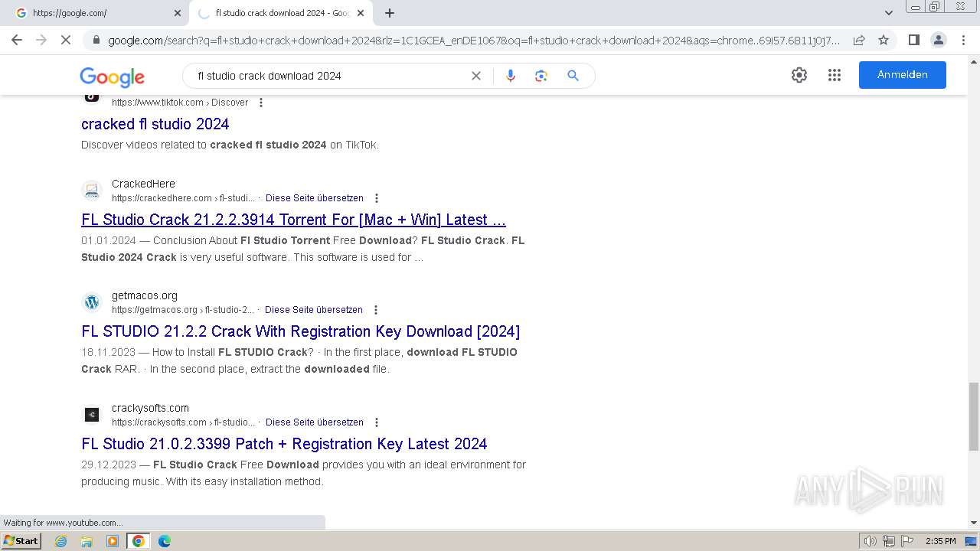980x551 pixels.
Task: Click into the Google search input field
Action: 329,76
